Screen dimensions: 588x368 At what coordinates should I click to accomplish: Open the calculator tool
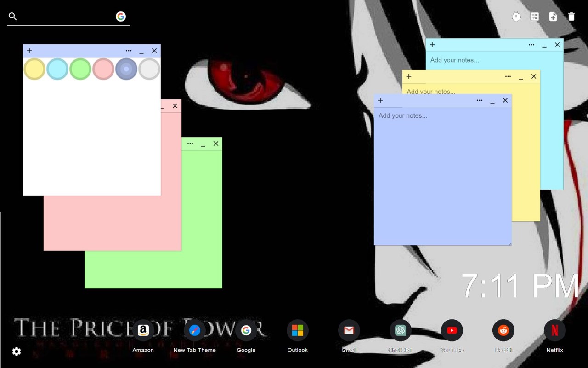535,17
